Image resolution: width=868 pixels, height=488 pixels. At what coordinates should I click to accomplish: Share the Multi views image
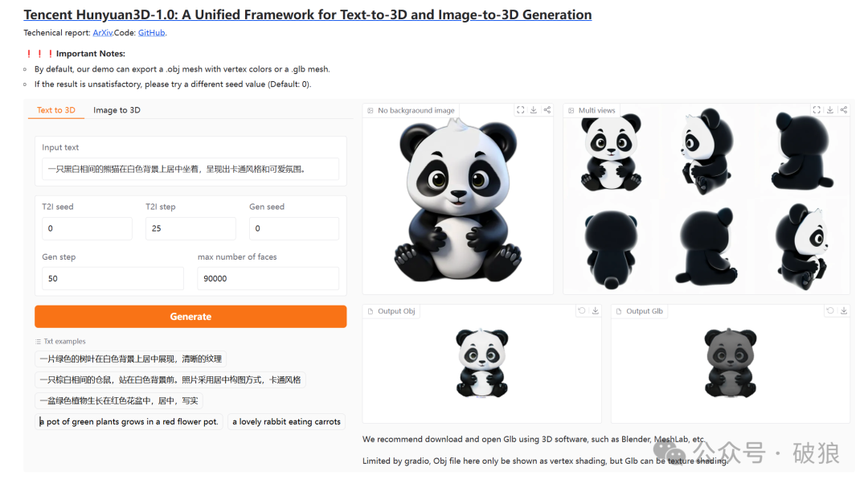[x=844, y=109]
